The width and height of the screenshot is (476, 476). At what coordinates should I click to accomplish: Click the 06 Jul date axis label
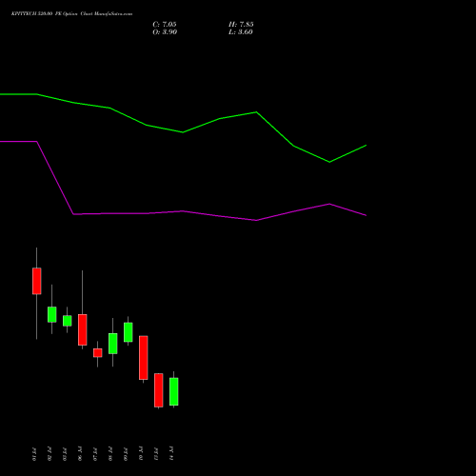click(80, 454)
